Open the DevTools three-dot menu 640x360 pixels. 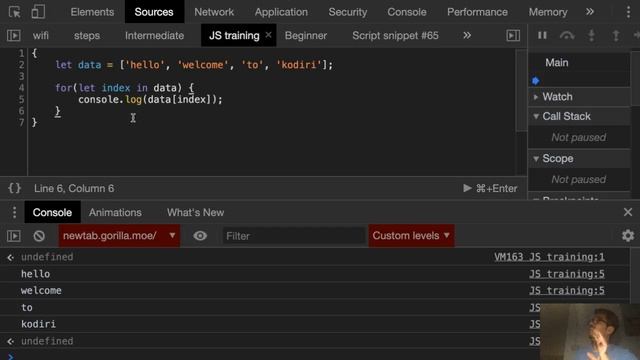(x=628, y=12)
